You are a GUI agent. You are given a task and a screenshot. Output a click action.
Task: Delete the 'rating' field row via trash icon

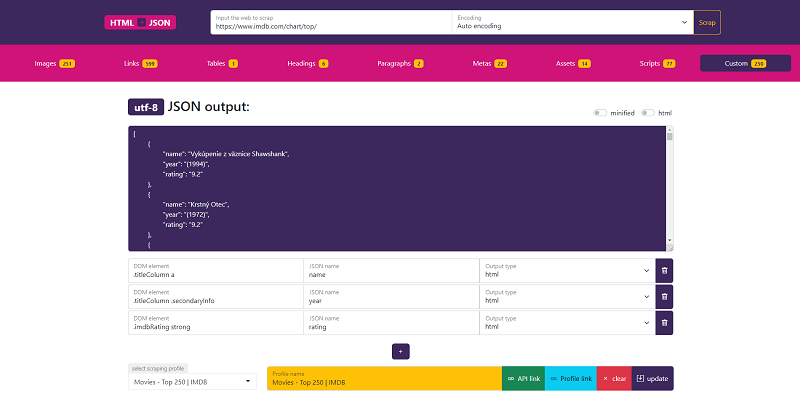pos(664,323)
